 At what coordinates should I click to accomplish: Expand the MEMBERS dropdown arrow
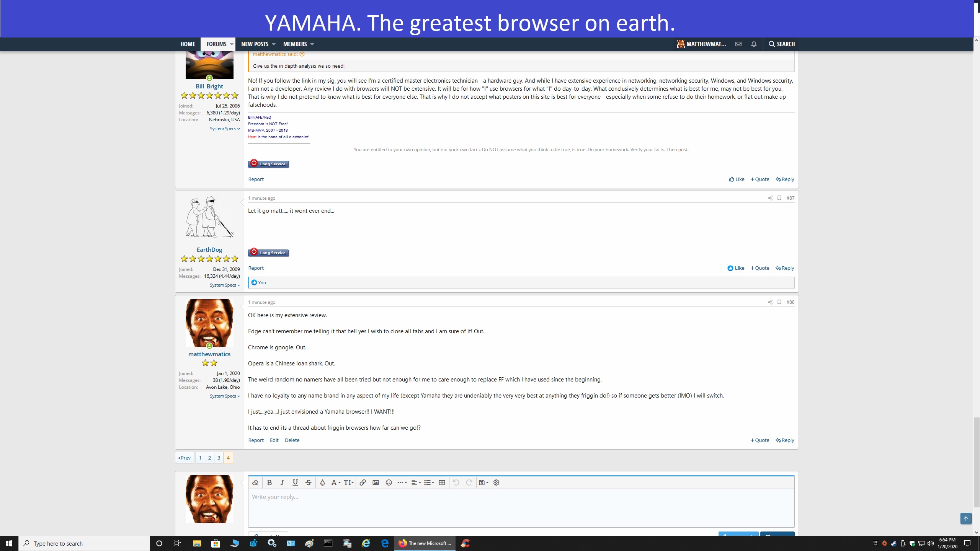[x=312, y=44]
